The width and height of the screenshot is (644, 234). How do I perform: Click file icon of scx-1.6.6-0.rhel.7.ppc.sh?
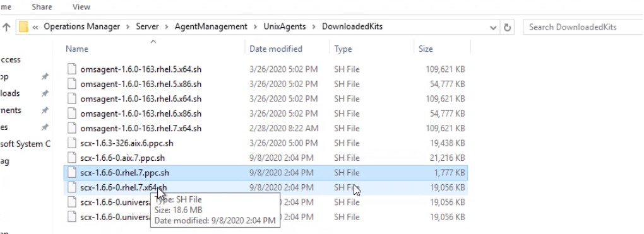[x=72, y=173]
